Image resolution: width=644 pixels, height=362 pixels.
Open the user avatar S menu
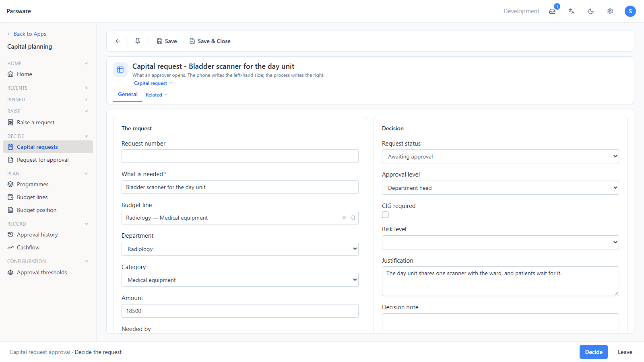pos(630,11)
